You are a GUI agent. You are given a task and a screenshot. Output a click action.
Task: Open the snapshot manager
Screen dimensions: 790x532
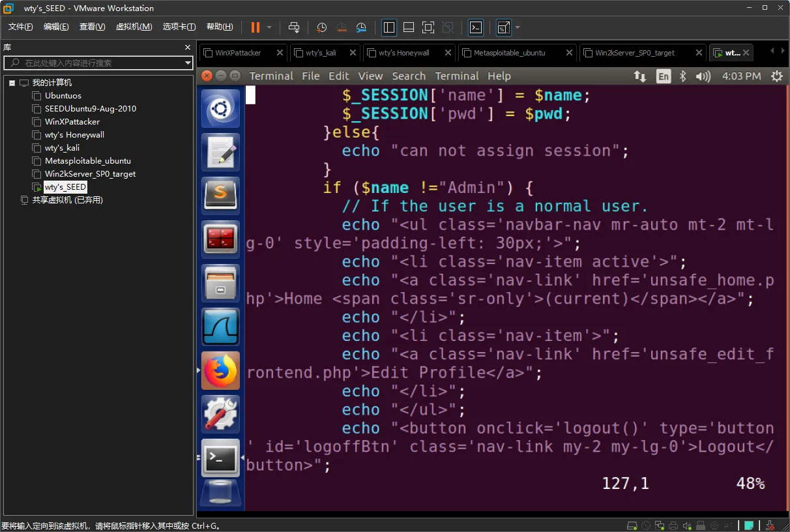click(x=361, y=27)
